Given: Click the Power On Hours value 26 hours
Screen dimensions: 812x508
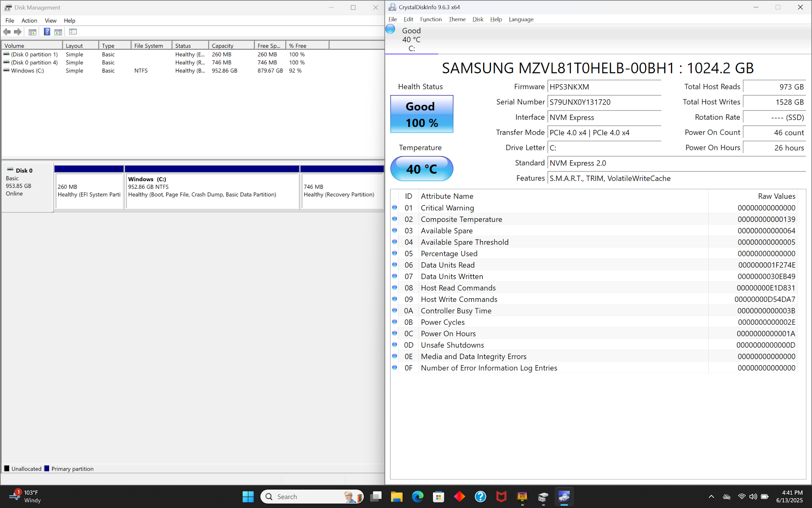Looking at the screenshot, I should pos(774,148).
